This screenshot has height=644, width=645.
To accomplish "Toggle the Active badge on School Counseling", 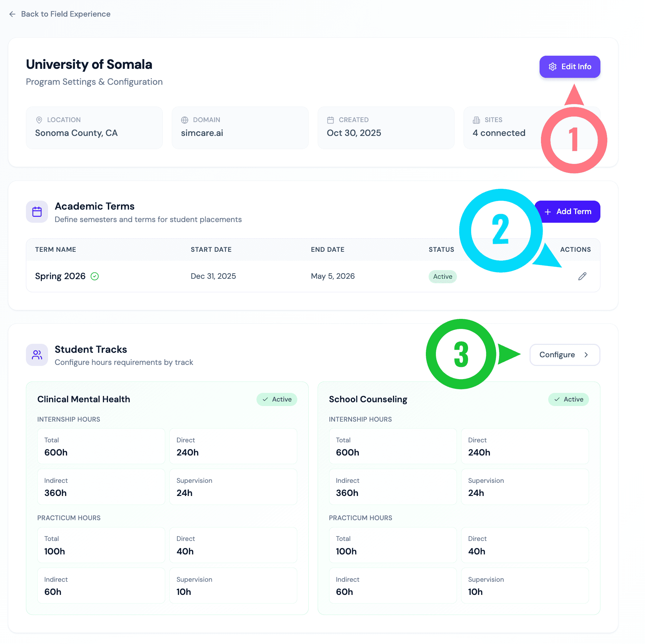I will [568, 399].
